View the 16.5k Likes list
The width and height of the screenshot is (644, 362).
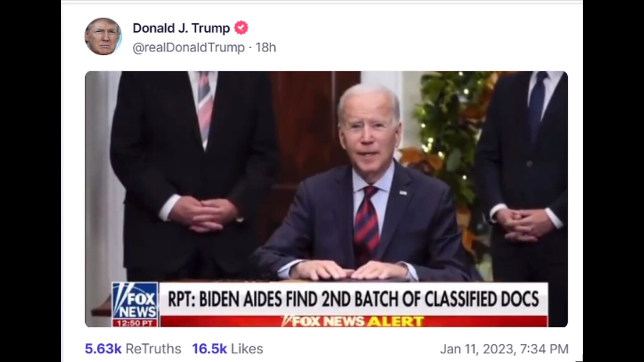227,348
